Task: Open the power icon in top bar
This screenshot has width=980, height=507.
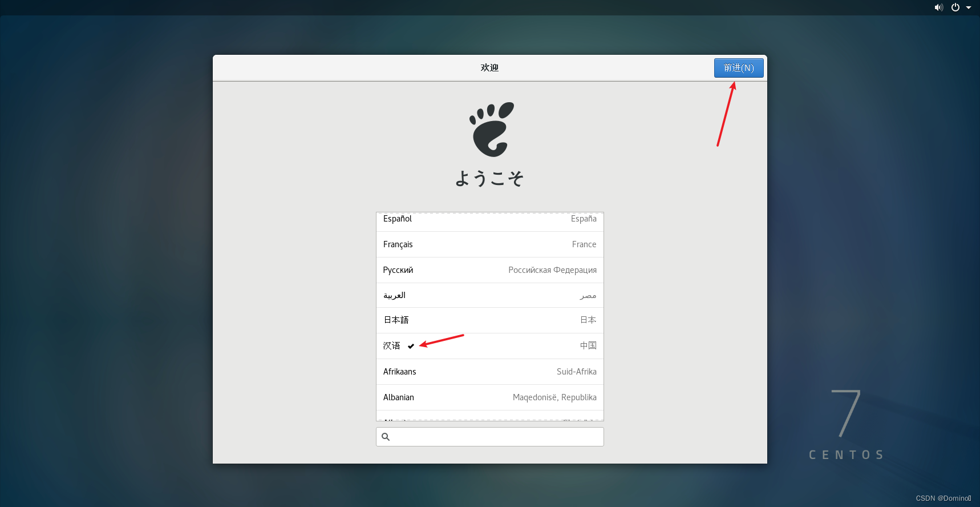Action: click(x=955, y=7)
